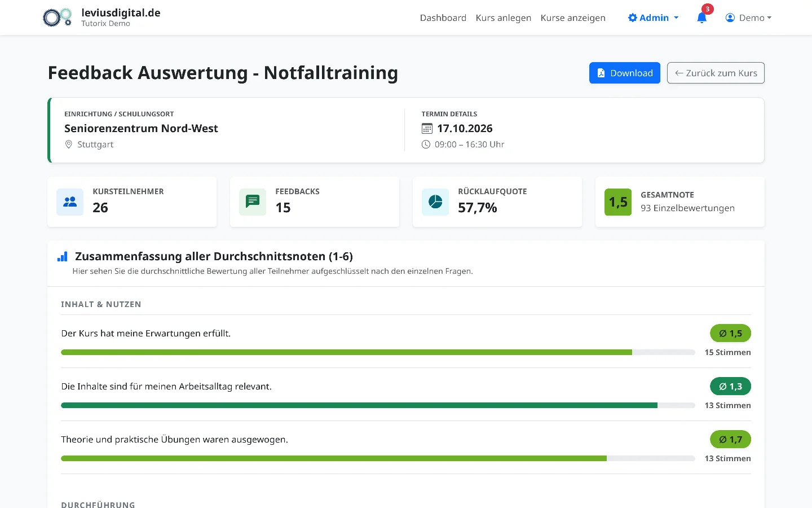This screenshot has width=812, height=508.
Task: Click the Ø 1,3 rating badge
Action: coord(730,386)
